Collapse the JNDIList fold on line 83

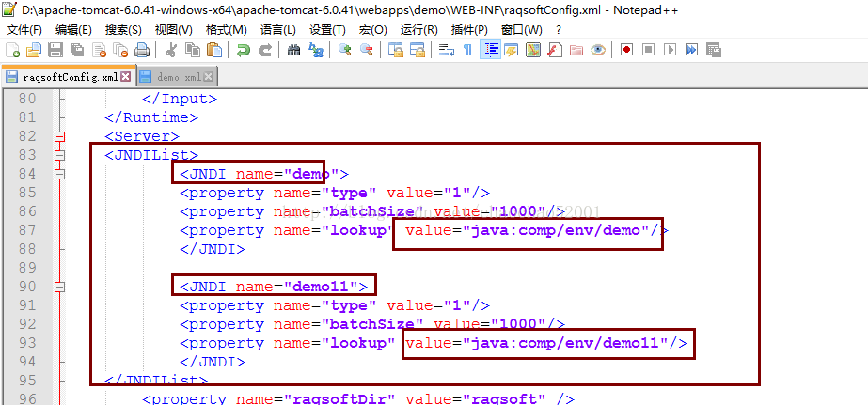[x=60, y=155]
